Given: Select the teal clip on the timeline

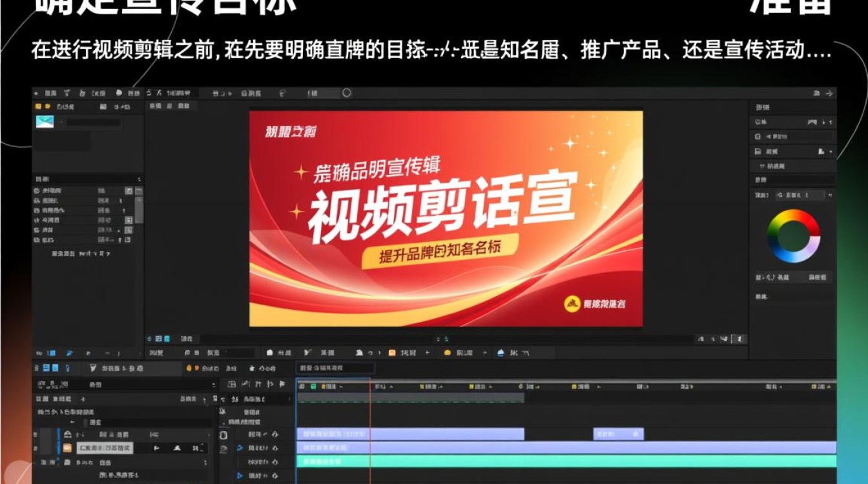Looking at the screenshot, I should click(x=566, y=461).
